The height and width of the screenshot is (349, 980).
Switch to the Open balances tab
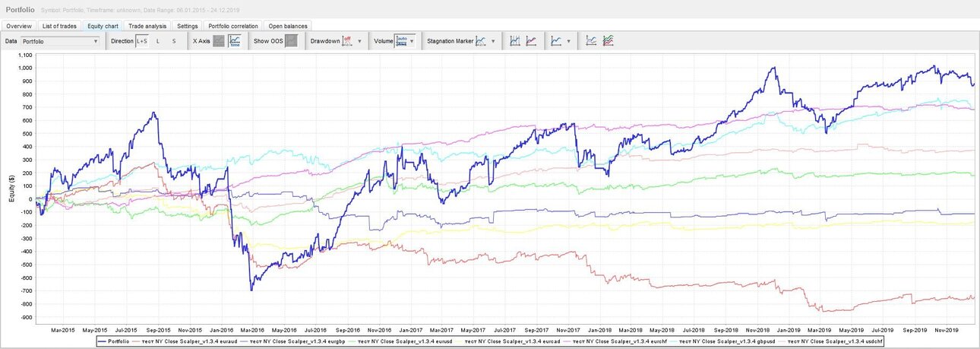click(x=288, y=26)
